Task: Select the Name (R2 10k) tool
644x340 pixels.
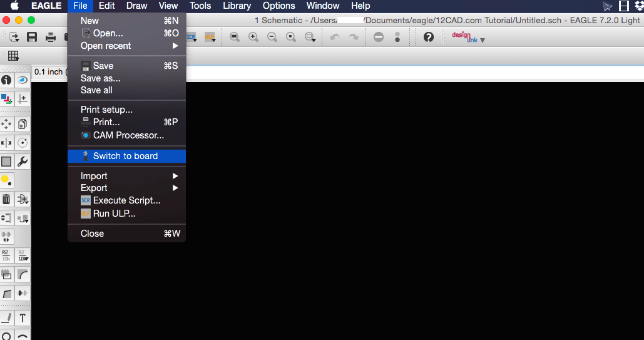Action: point(6,255)
